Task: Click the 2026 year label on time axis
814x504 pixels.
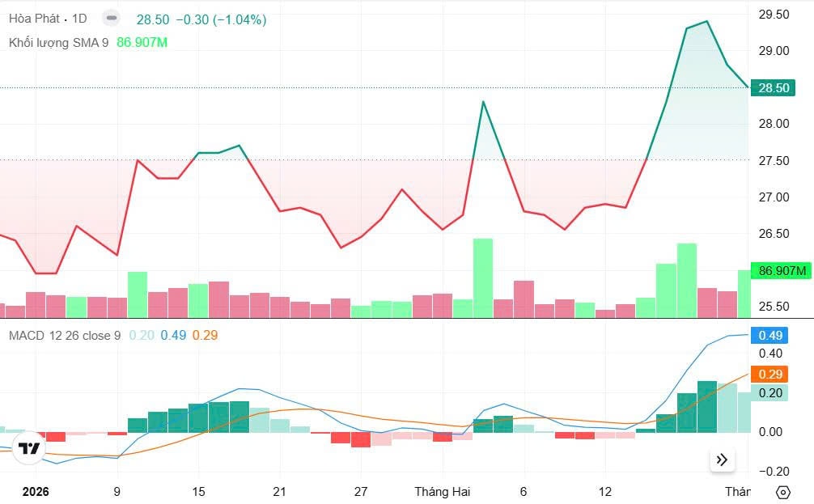Action: click(x=36, y=491)
